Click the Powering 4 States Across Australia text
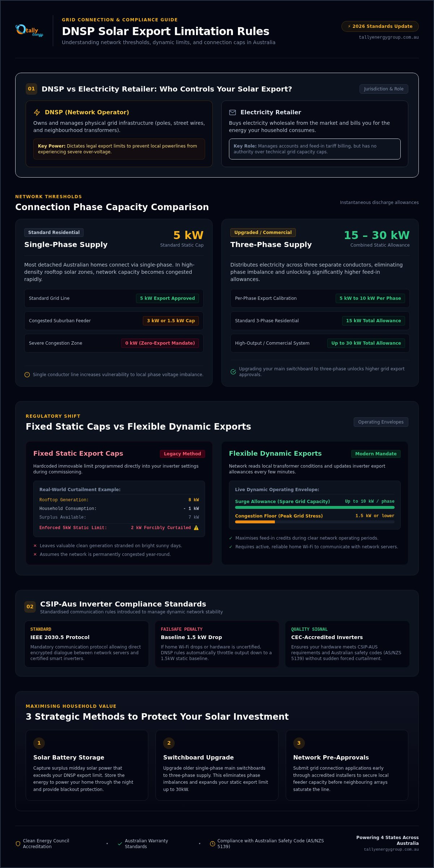Screen dimensions: 434x868 click(x=387, y=841)
